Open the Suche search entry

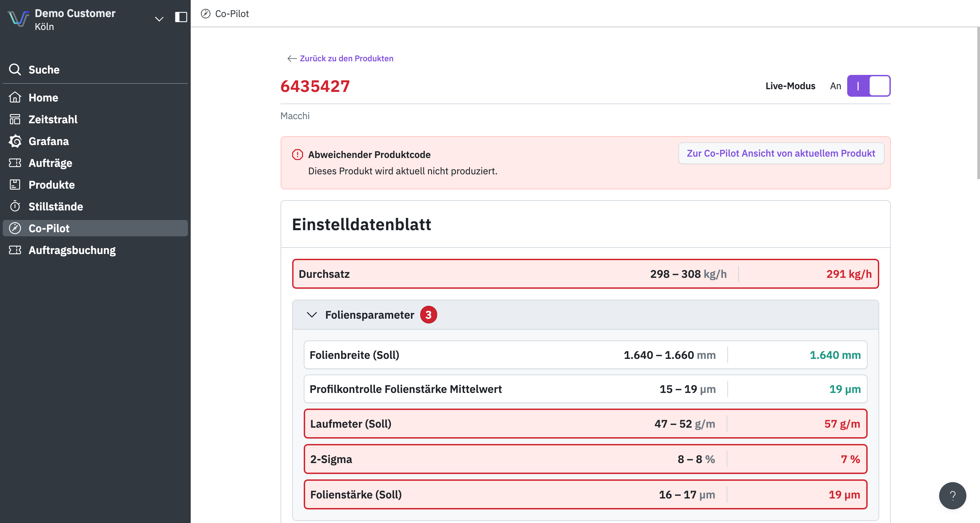tap(95, 69)
